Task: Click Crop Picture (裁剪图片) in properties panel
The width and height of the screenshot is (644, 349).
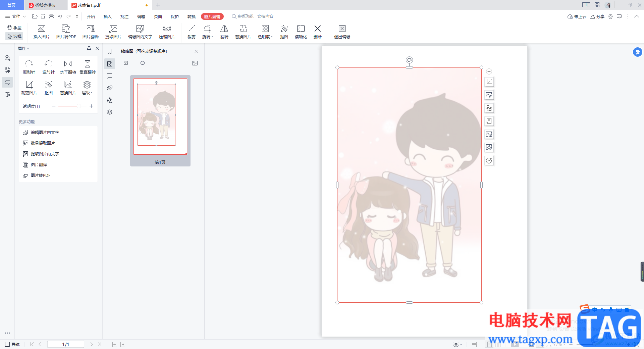Action: (x=29, y=88)
